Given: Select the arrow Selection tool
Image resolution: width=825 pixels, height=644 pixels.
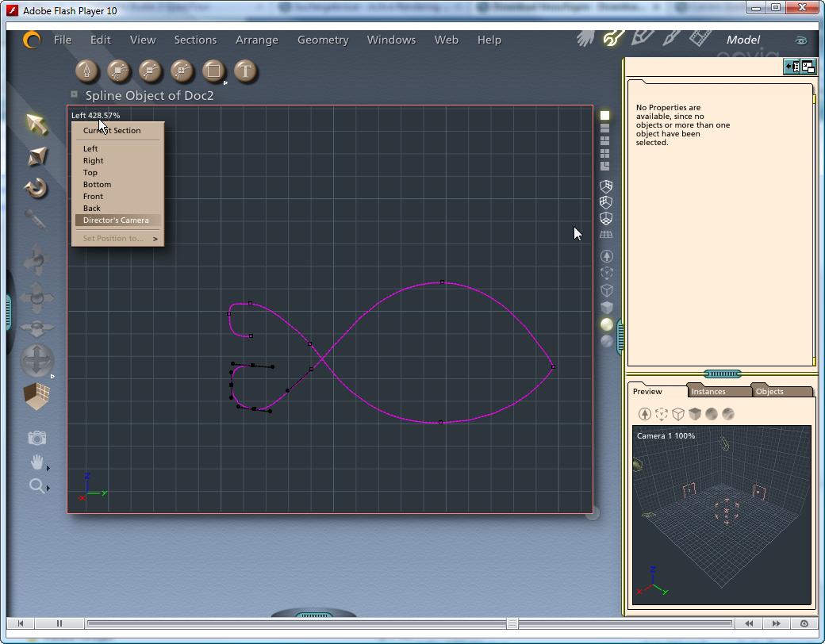Looking at the screenshot, I should [x=36, y=123].
